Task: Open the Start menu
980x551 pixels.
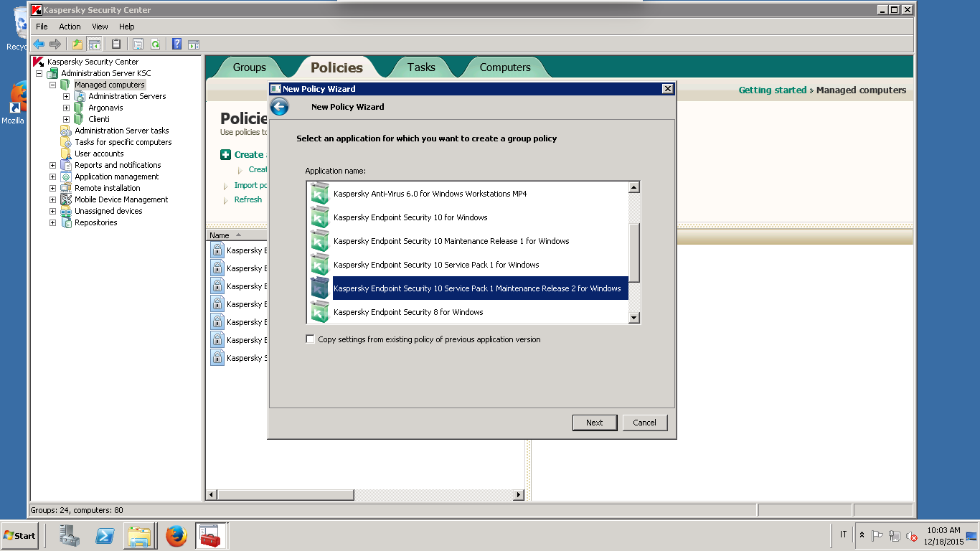Action: [19, 536]
